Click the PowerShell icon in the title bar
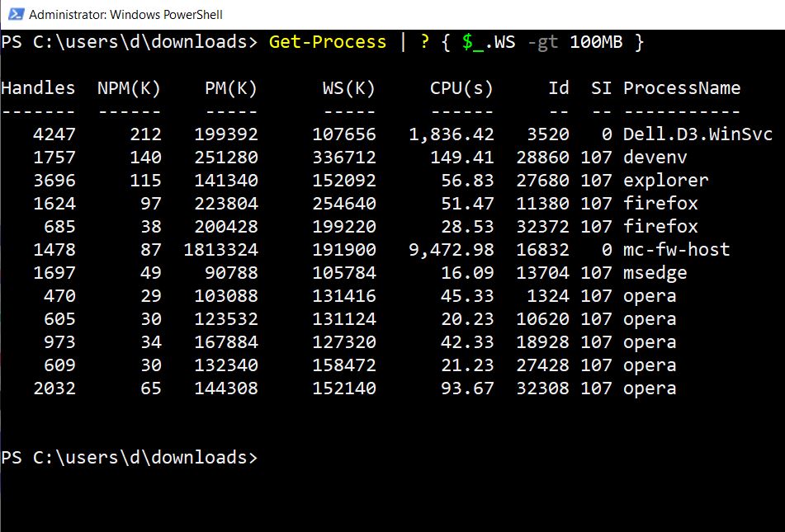The width and height of the screenshot is (785, 532). coord(12,14)
